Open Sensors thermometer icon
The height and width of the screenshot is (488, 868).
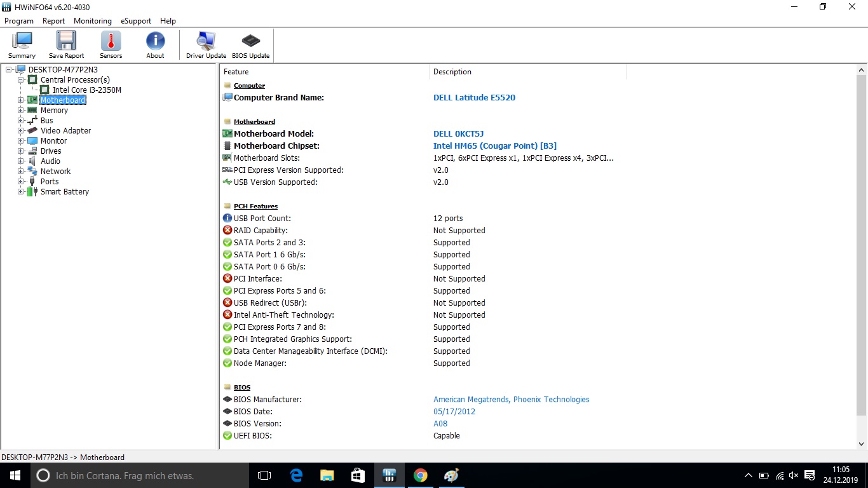click(111, 45)
